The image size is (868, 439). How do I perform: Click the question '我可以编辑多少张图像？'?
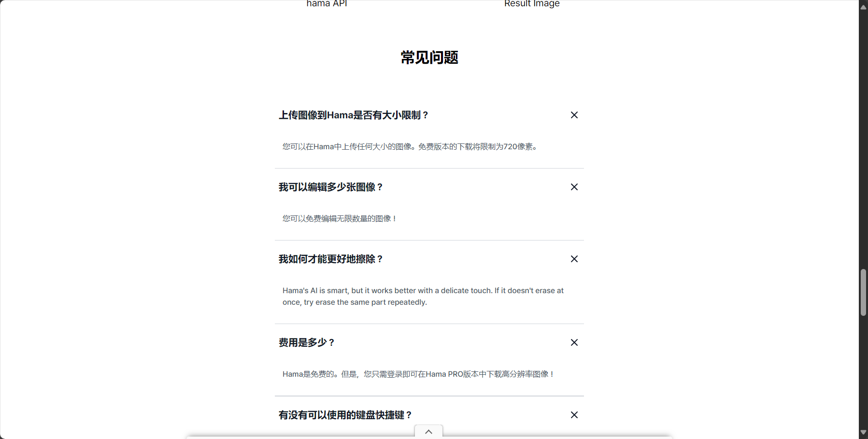pos(331,187)
